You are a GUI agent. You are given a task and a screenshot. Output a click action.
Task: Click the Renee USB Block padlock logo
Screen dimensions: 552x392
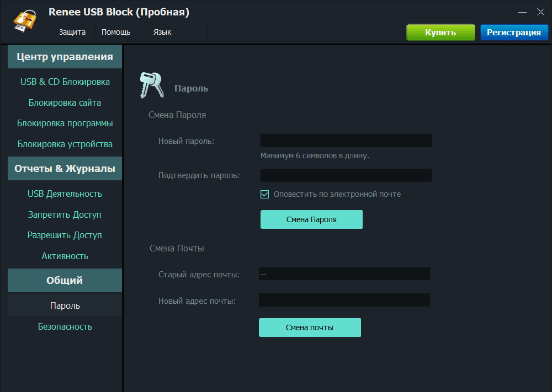[x=25, y=22]
